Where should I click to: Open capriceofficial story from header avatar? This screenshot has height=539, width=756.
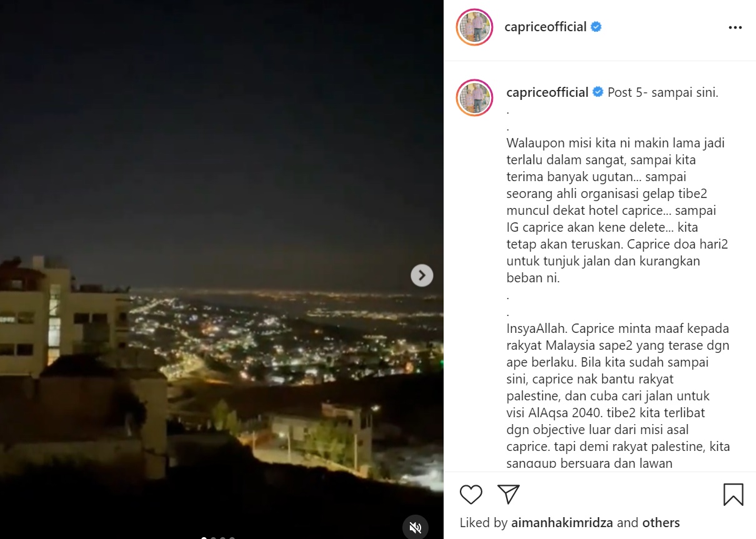[x=475, y=27]
